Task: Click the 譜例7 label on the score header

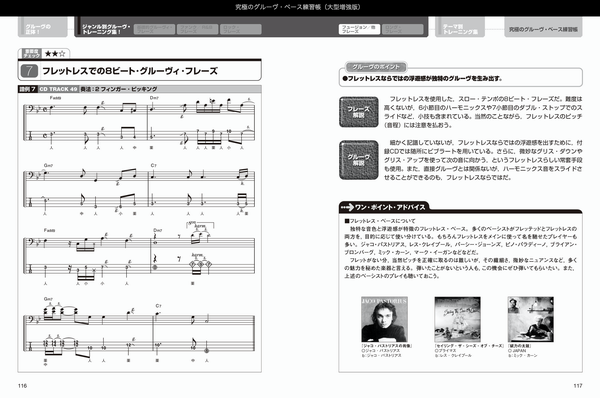Action: (x=28, y=89)
